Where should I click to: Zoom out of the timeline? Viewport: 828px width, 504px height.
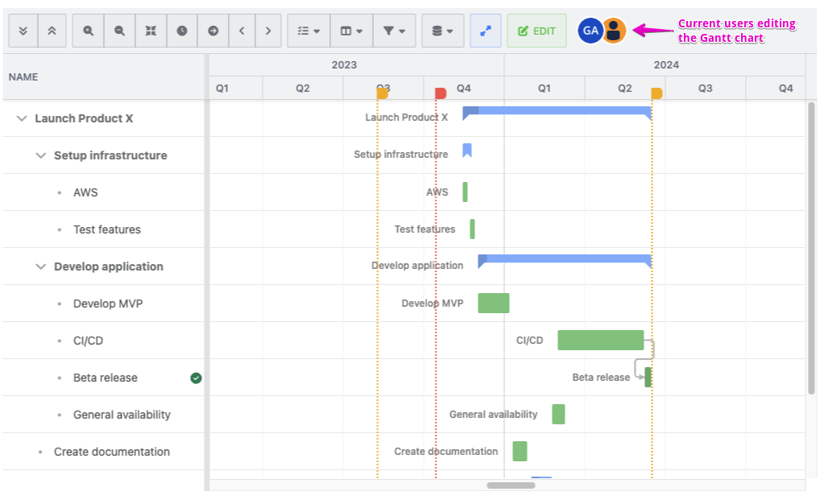pos(118,31)
